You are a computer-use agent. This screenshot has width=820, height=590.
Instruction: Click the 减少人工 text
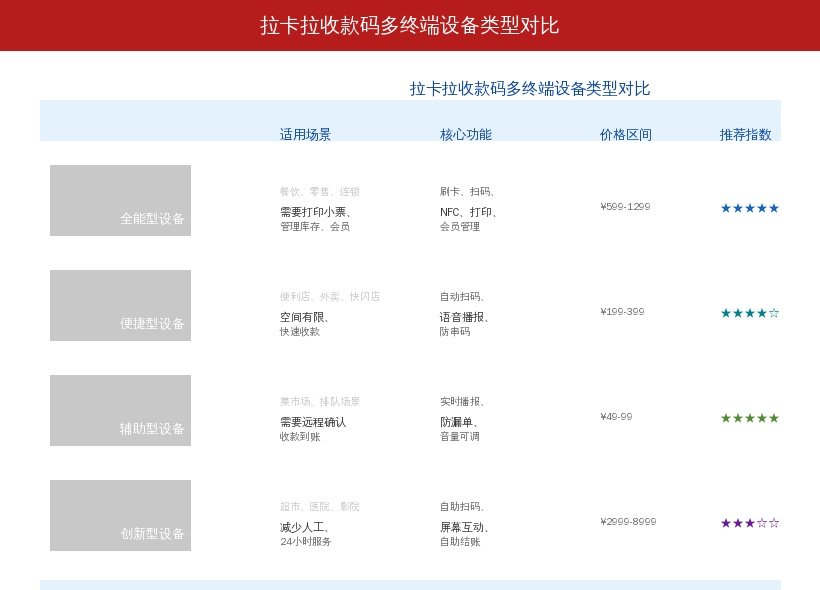click(x=304, y=527)
